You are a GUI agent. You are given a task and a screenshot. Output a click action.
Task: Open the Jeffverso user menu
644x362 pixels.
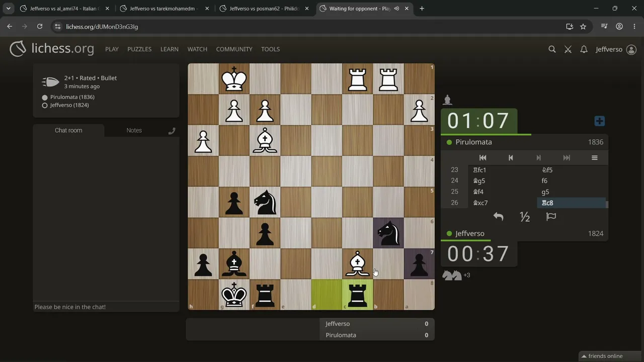[616, 49]
